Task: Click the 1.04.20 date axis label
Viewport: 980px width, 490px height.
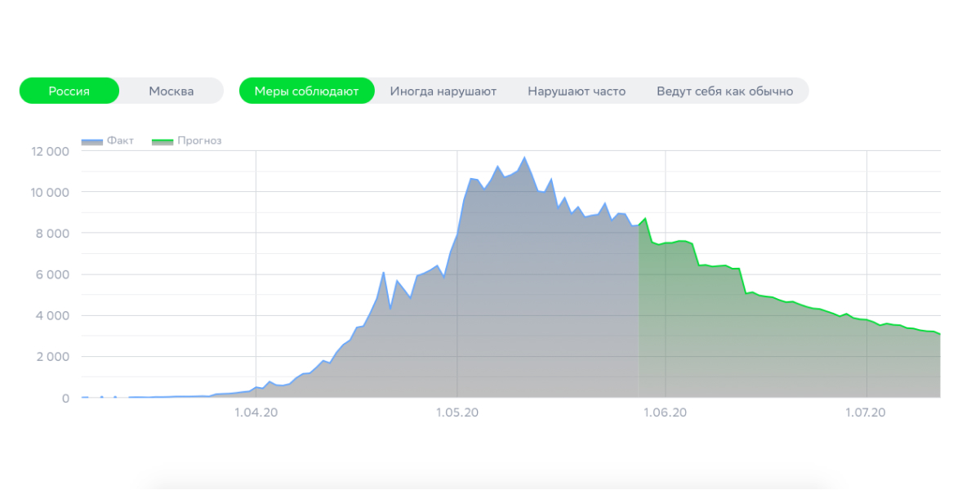Action: pyautogui.click(x=256, y=413)
